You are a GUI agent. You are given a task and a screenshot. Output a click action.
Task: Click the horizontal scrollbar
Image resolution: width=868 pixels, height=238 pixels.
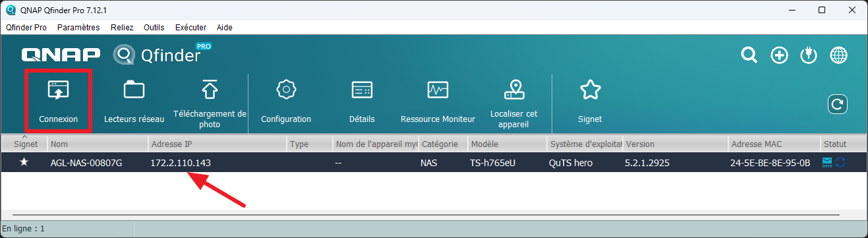pos(426,215)
